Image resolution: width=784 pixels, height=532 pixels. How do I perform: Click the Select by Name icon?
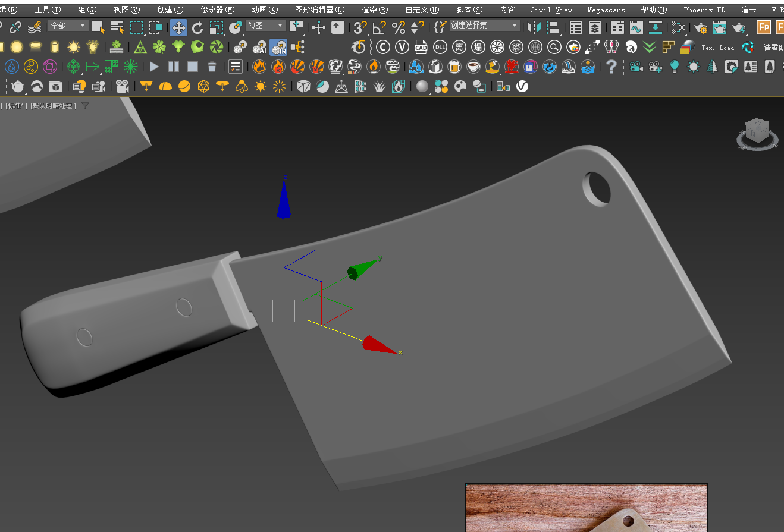(x=117, y=27)
